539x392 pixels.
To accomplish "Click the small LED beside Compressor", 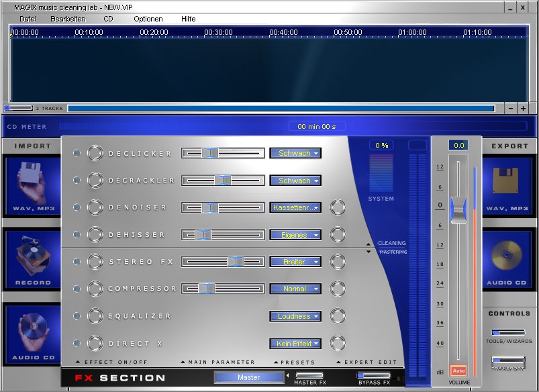I will [x=77, y=289].
